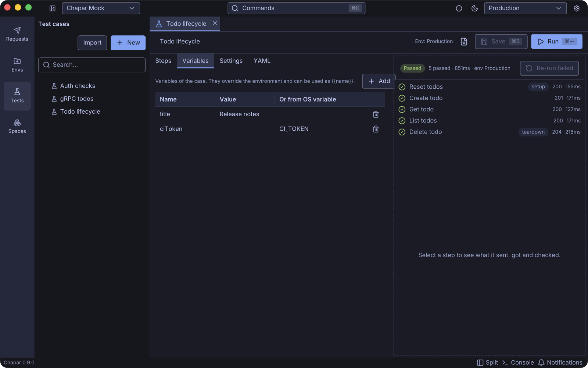
Task: Select the Get todo step result
Action: pyautogui.click(x=490, y=109)
